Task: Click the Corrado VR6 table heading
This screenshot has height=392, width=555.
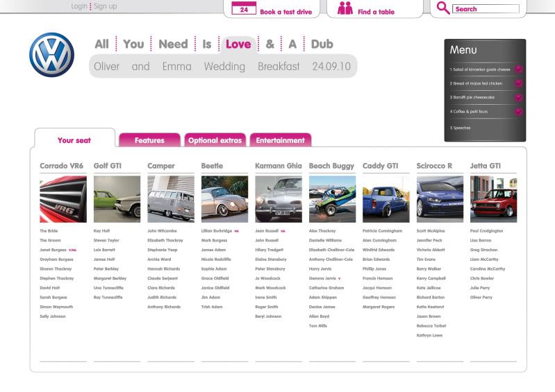Action: click(62, 166)
